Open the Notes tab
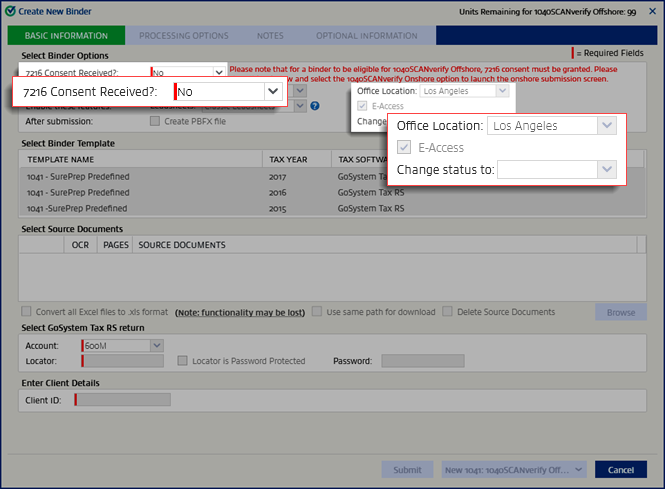665x489 pixels. click(270, 36)
